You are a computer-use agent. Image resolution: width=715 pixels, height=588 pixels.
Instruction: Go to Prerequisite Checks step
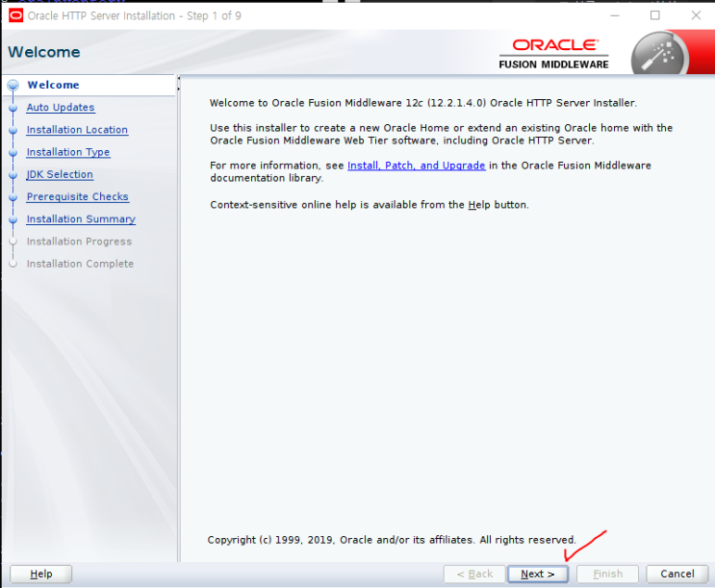tap(78, 196)
